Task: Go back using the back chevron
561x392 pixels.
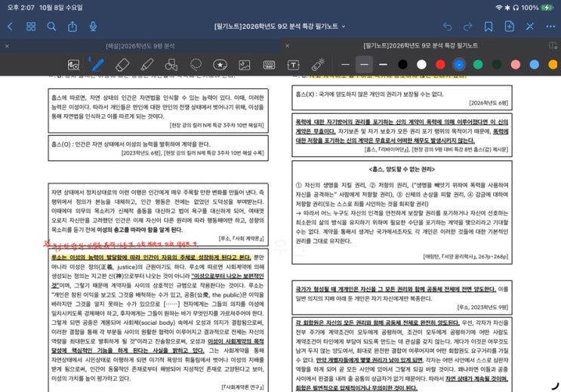Action: [10, 26]
